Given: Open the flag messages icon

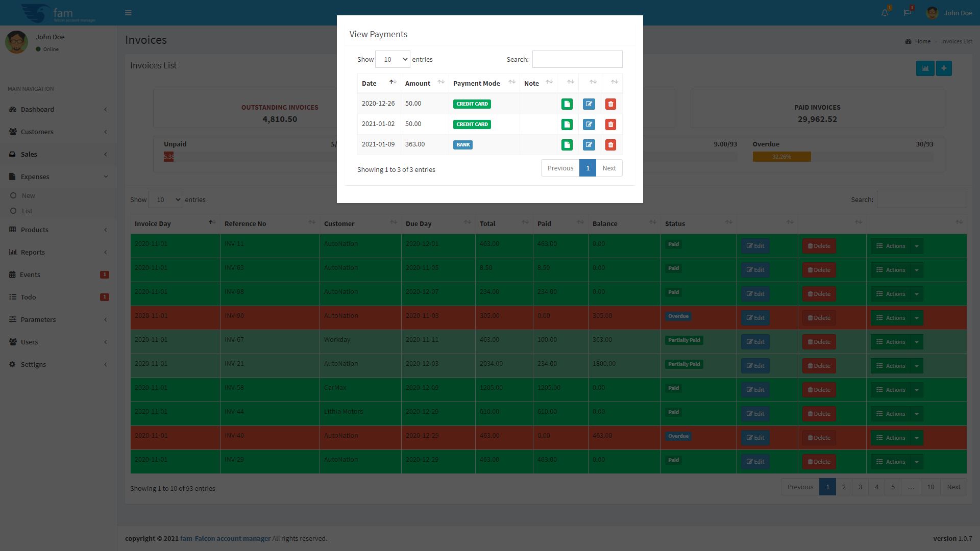Looking at the screenshot, I should pos(907,13).
